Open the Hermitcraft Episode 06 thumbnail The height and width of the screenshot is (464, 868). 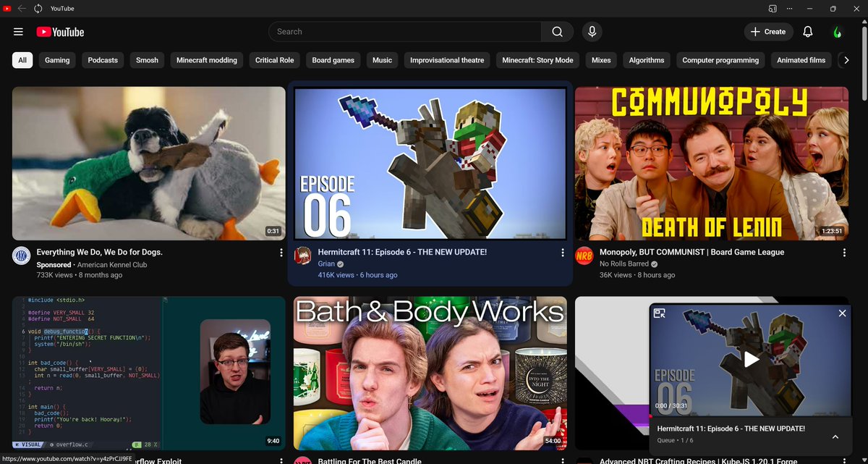coord(430,164)
